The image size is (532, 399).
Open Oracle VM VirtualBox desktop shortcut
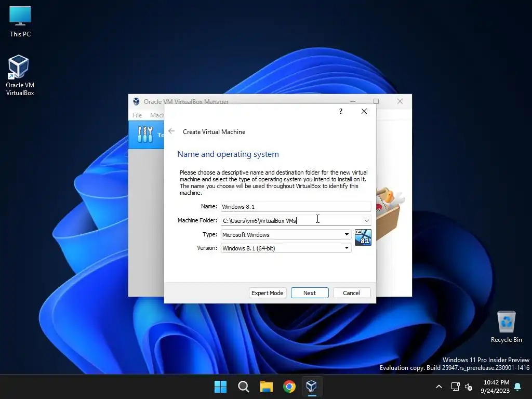[20, 75]
